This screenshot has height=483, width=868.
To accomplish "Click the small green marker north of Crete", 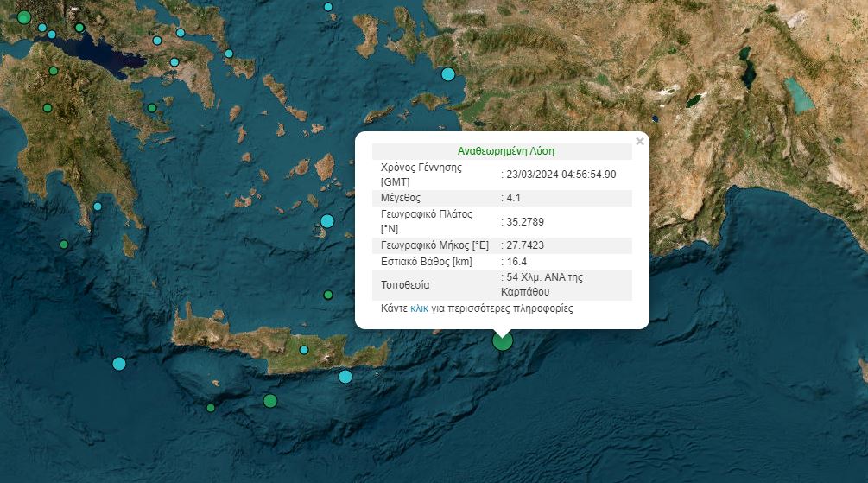I will (x=328, y=295).
